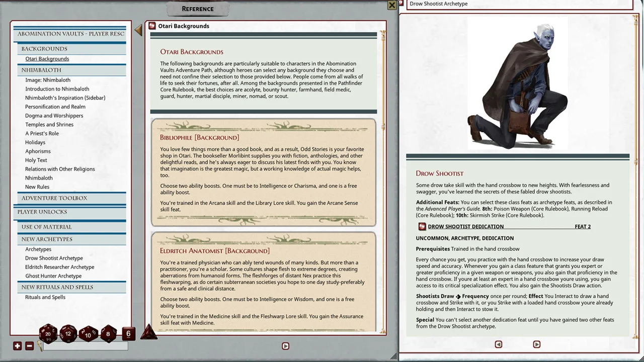This screenshot has height=362, width=644.
Task: Select the Holy Text entry
Action: click(36, 160)
